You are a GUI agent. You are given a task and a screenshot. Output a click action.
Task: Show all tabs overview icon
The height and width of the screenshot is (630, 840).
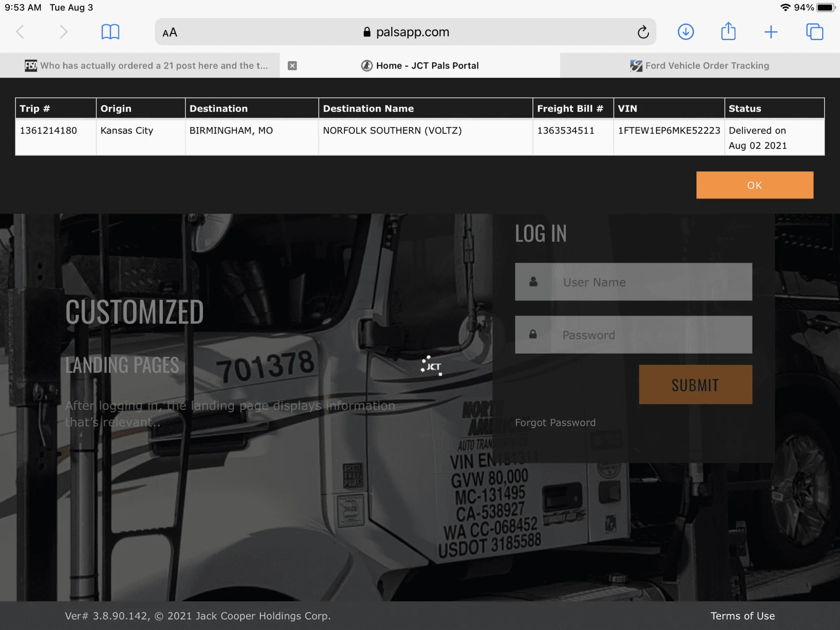(814, 32)
